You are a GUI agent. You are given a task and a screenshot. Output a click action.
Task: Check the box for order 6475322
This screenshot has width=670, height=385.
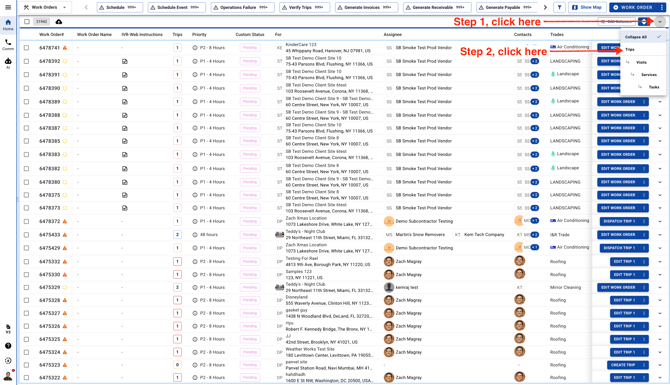click(26, 378)
